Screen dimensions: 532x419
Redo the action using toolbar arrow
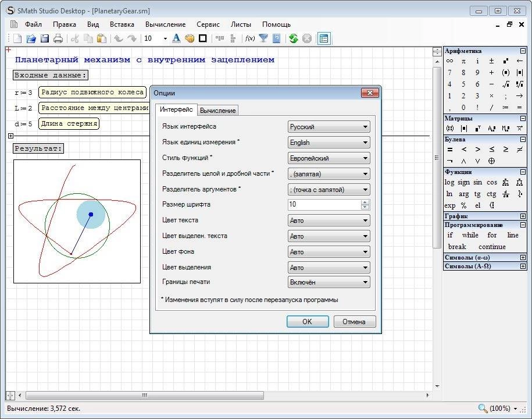click(131, 38)
